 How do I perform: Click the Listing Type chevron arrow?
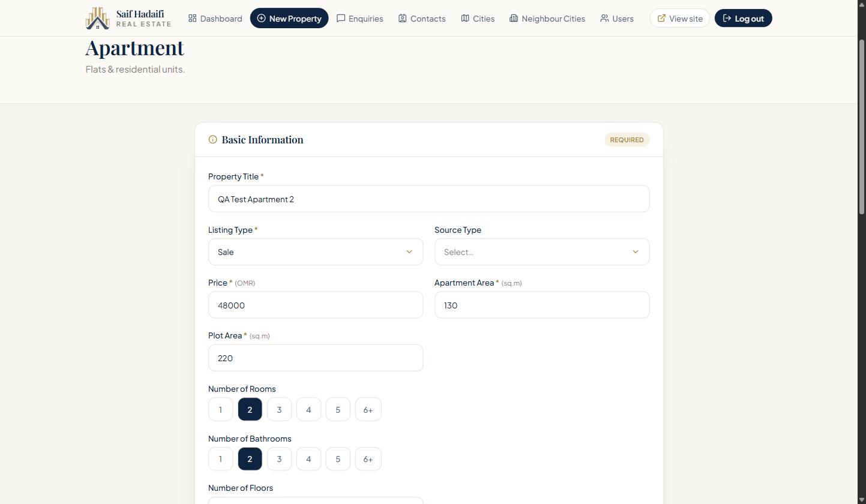(409, 252)
